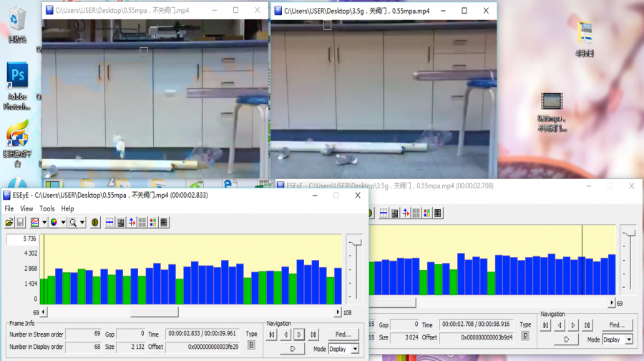Click the colored squares icon in right ESEyE toolbar
This screenshot has width=644, height=361.
coord(427,213)
